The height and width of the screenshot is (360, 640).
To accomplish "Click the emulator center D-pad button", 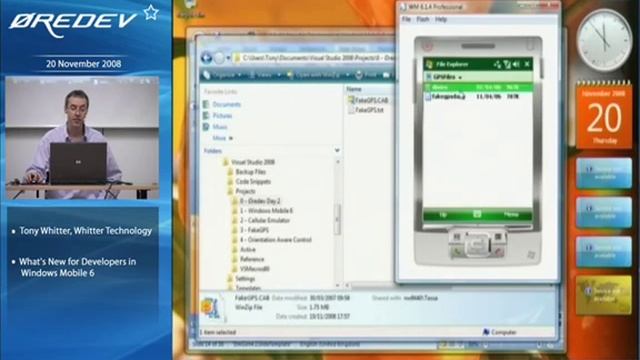I will tap(477, 244).
